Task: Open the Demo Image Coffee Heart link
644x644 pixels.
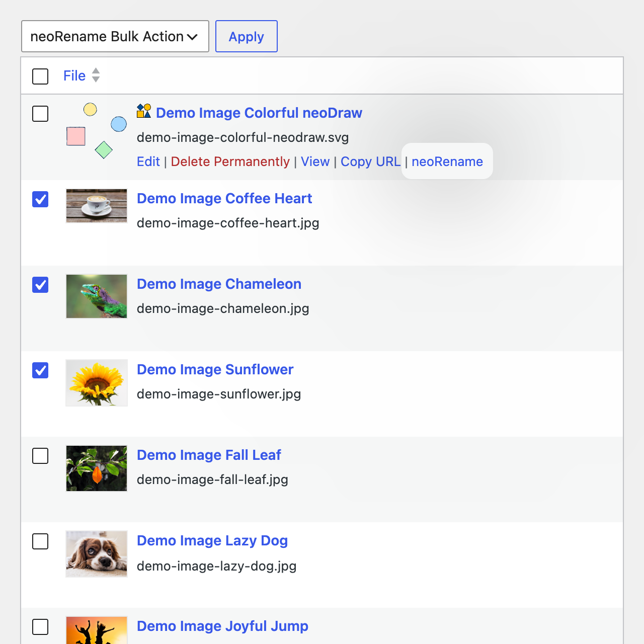Action: [224, 198]
